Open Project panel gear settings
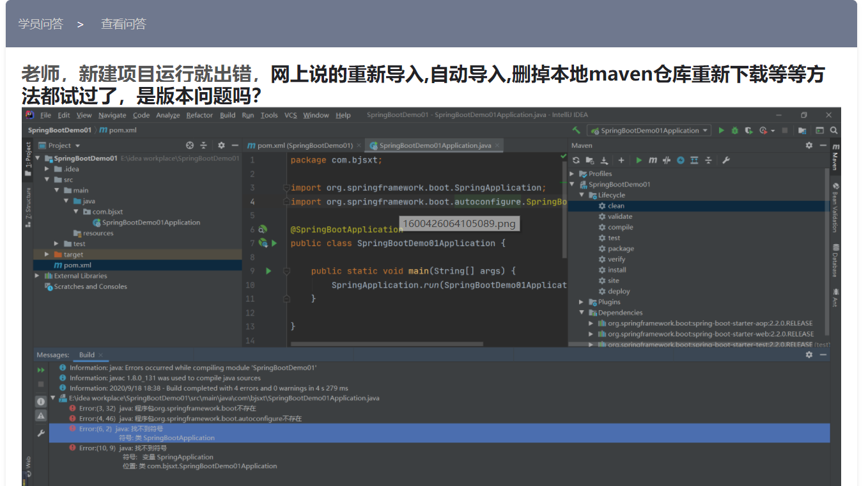The height and width of the screenshot is (486, 868). [x=221, y=145]
